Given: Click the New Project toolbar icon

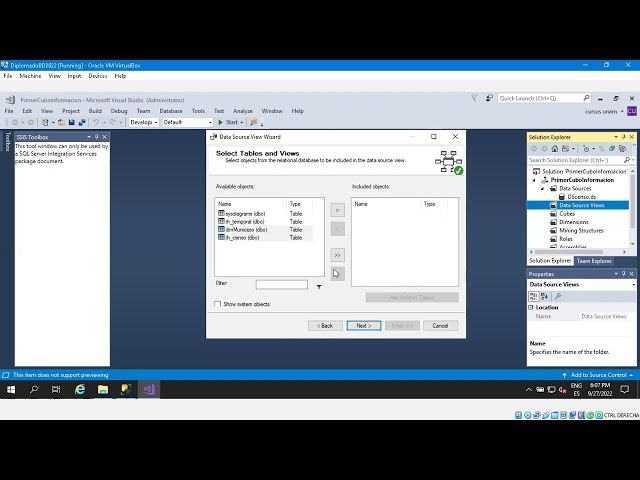Looking at the screenshot, I should pos(45,122).
